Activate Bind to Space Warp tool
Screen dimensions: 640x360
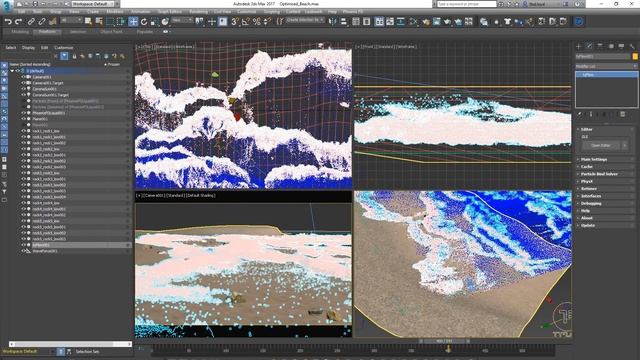click(x=52, y=22)
